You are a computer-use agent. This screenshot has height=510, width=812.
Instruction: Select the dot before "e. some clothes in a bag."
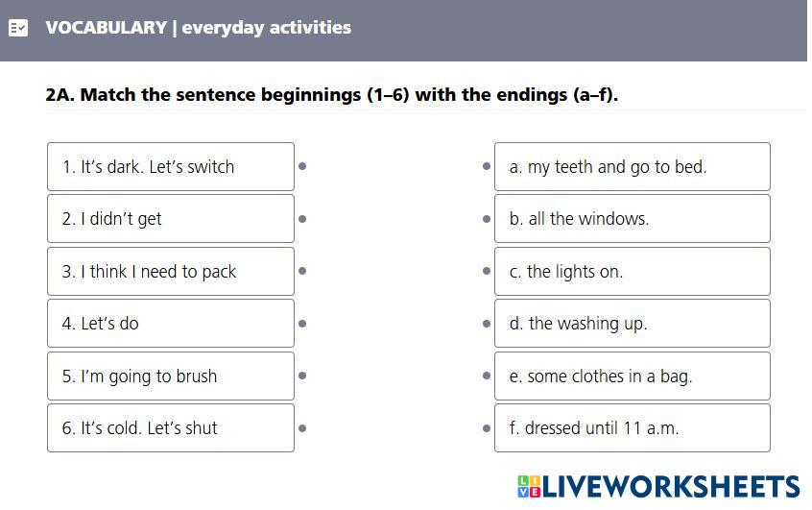[487, 376]
